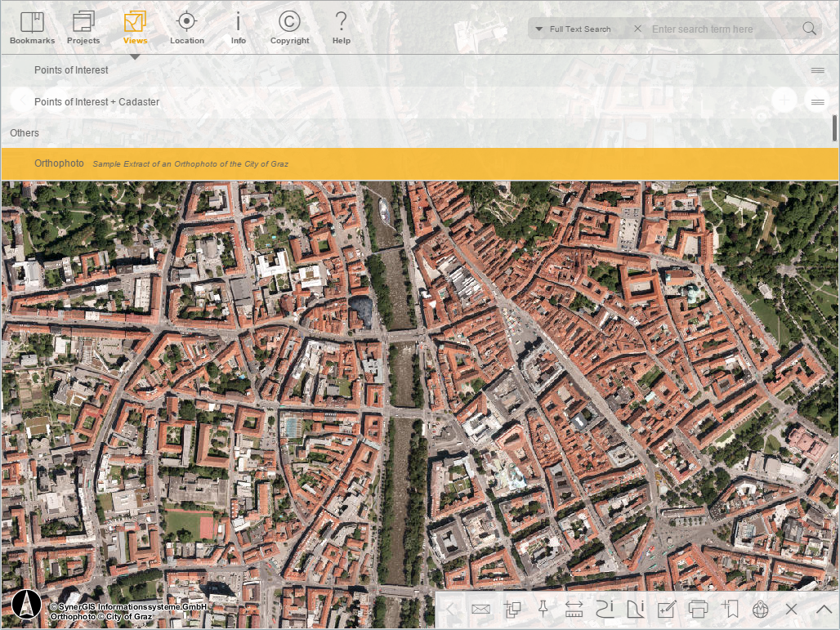Viewport: 840px width, 630px height.
Task: Open the print map tool
Action: click(699, 609)
